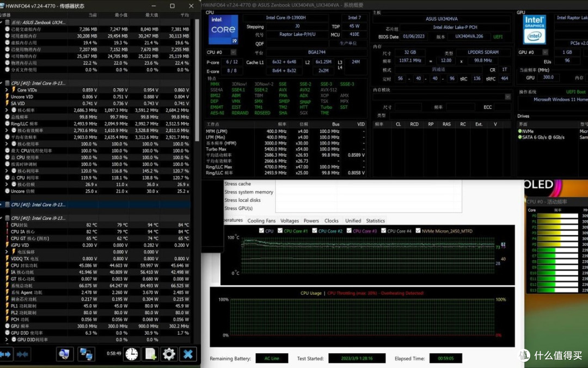
Task: Start logging with the file-plus icon
Action: coord(150,354)
